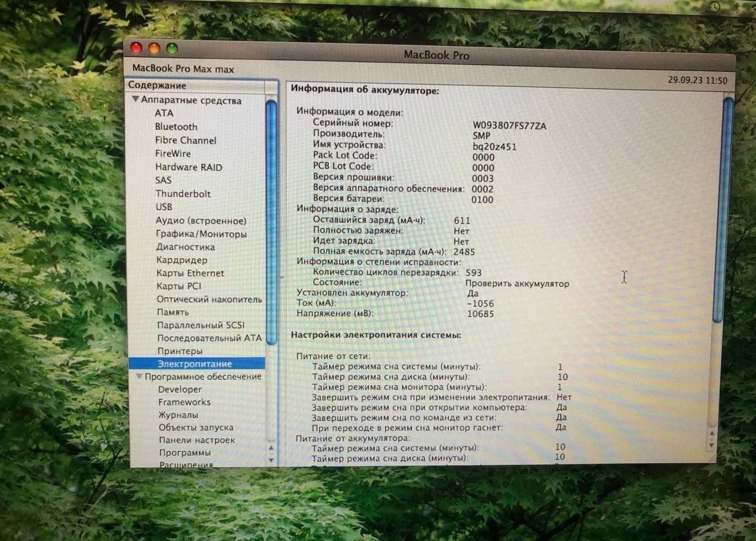Click sidebar scrollbar down arrow

click(x=271, y=459)
